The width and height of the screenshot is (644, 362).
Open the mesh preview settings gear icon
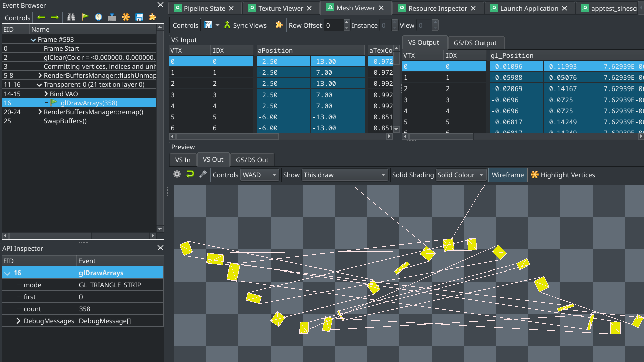(177, 174)
